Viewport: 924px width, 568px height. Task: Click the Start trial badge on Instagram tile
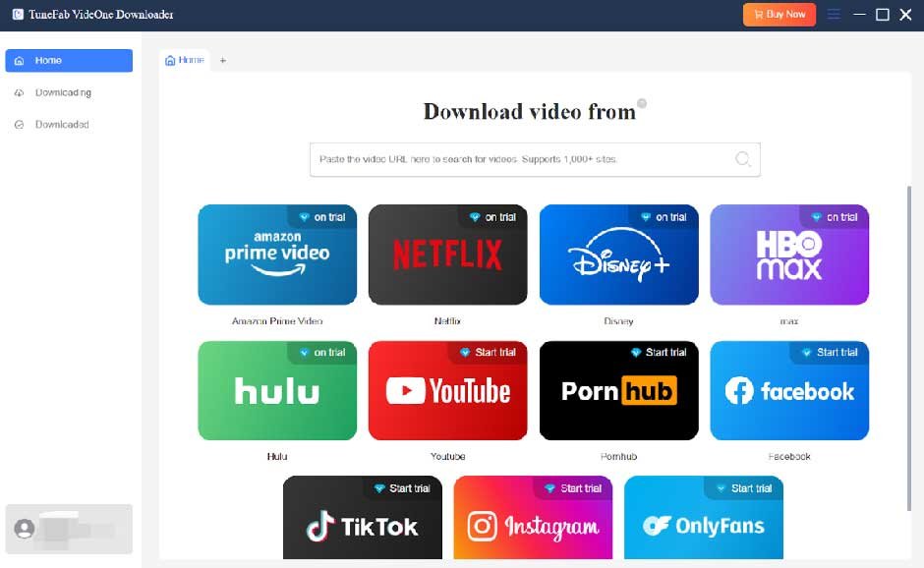tap(573, 488)
